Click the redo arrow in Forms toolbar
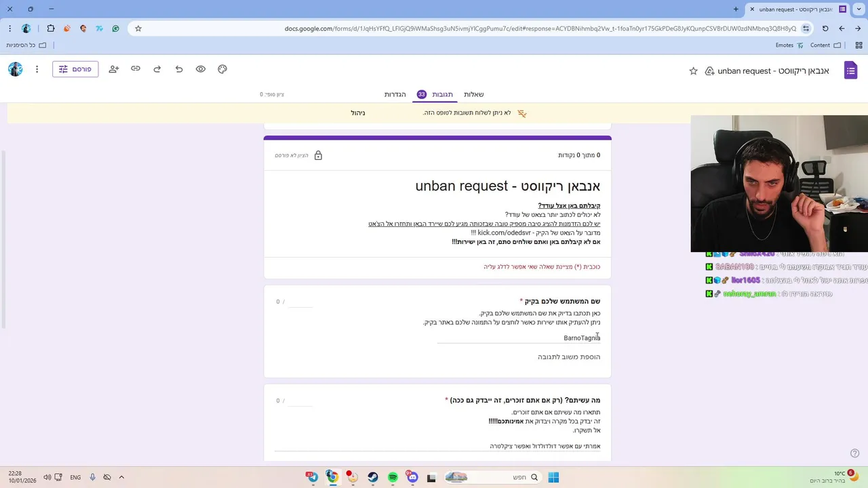 click(x=157, y=69)
